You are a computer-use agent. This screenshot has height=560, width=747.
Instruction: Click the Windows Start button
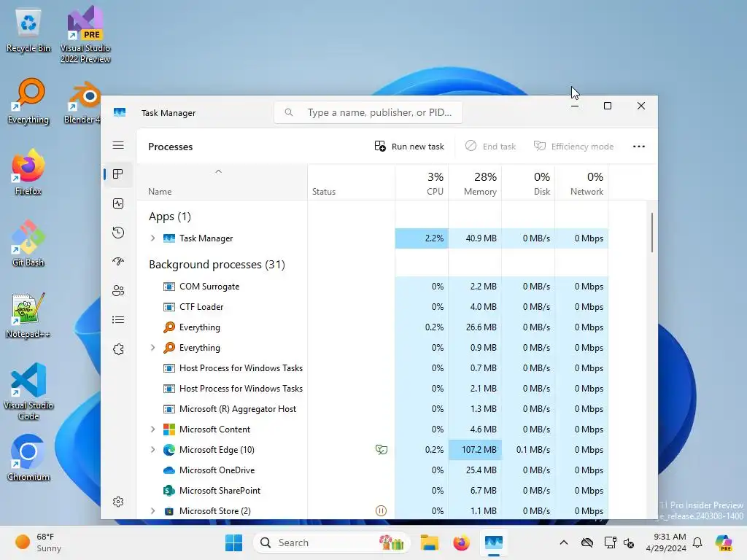(x=233, y=542)
